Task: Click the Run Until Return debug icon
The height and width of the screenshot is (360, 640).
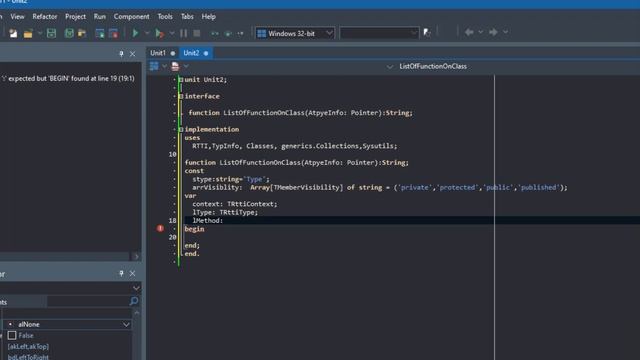Action: coord(240,33)
